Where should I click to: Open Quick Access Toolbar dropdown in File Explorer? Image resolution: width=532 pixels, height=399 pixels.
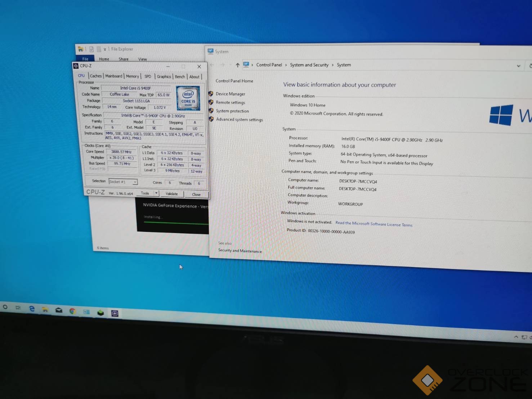click(105, 49)
